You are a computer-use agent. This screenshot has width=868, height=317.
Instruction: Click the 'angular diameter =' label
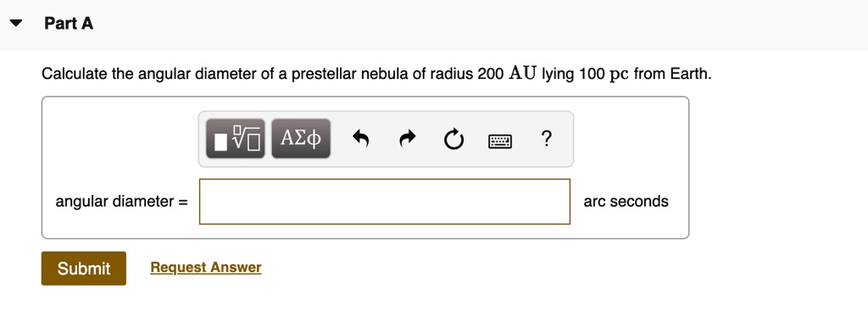point(121,202)
